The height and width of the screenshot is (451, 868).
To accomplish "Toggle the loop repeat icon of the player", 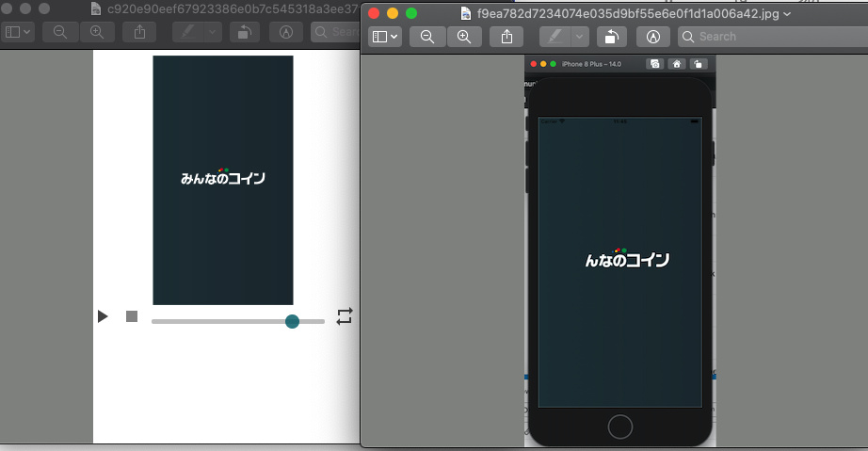I will pos(345,316).
